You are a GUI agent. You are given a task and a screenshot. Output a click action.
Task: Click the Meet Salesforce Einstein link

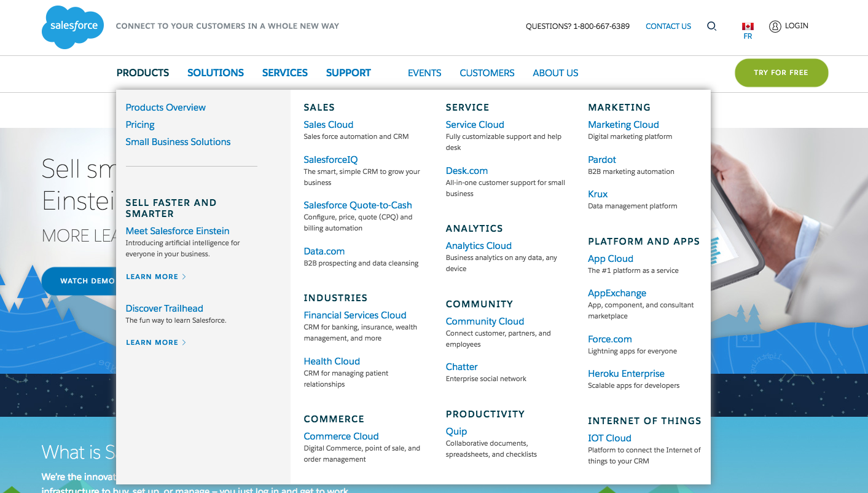(x=177, y=231)
